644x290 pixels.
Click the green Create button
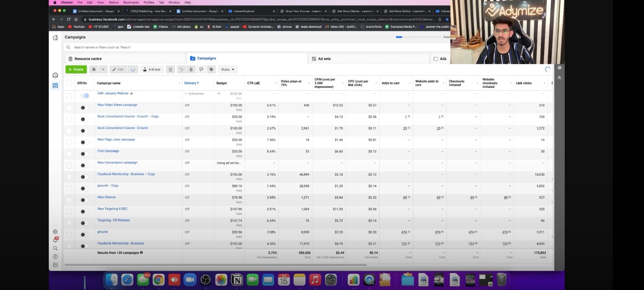tap(76, 69)
